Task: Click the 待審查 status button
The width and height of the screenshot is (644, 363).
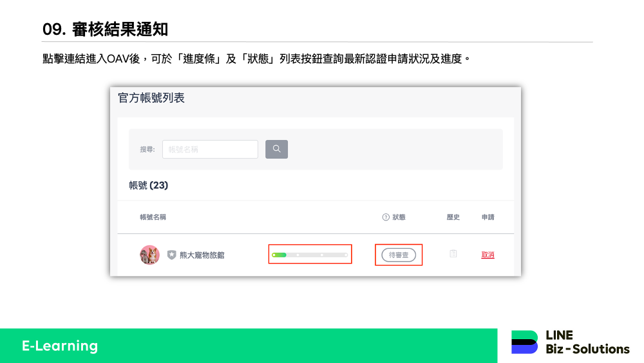Action: point(399,255)
